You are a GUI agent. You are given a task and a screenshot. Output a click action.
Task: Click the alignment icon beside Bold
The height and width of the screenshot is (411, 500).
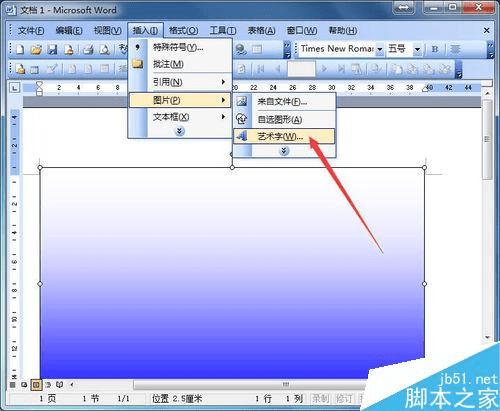455,49
